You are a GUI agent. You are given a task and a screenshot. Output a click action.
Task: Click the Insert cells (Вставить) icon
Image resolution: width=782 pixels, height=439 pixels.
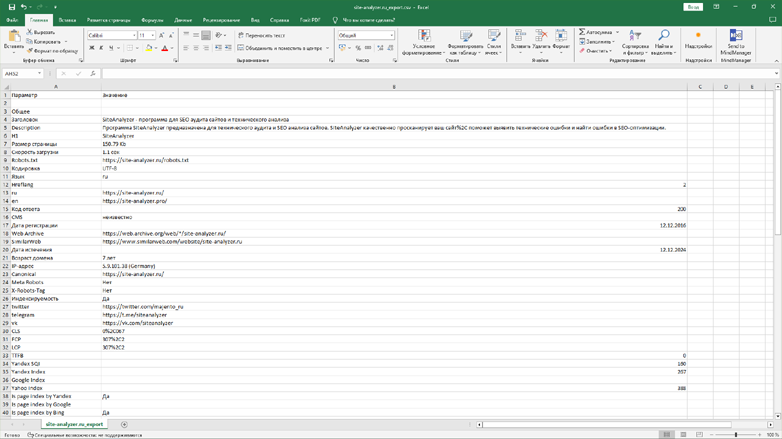(x=520, y=36)
